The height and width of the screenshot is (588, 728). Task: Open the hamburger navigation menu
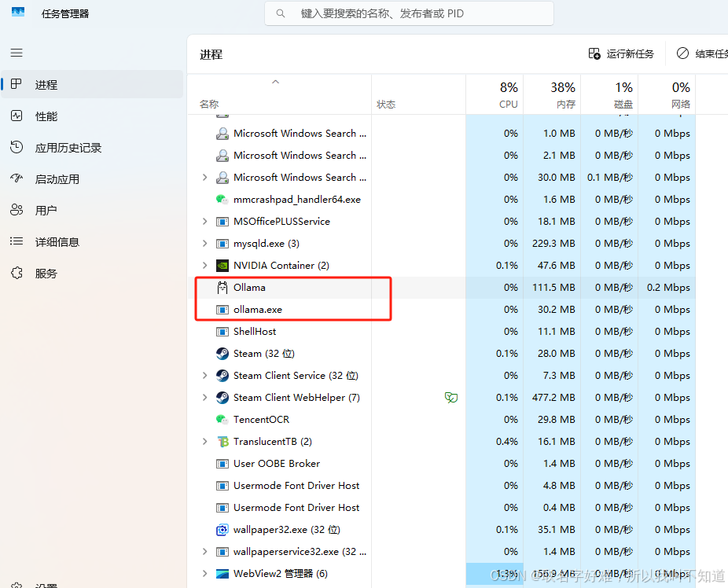tap(17, 53)
